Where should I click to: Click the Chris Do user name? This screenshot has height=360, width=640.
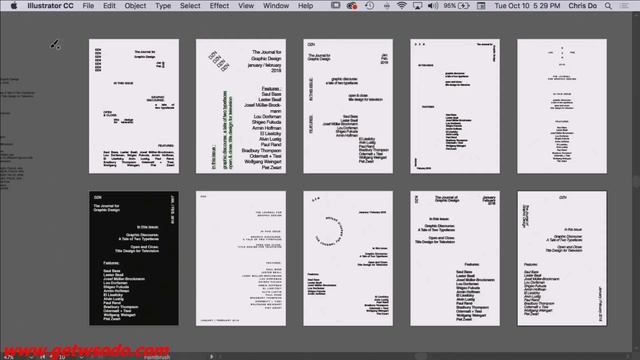(x=582, y=6)
